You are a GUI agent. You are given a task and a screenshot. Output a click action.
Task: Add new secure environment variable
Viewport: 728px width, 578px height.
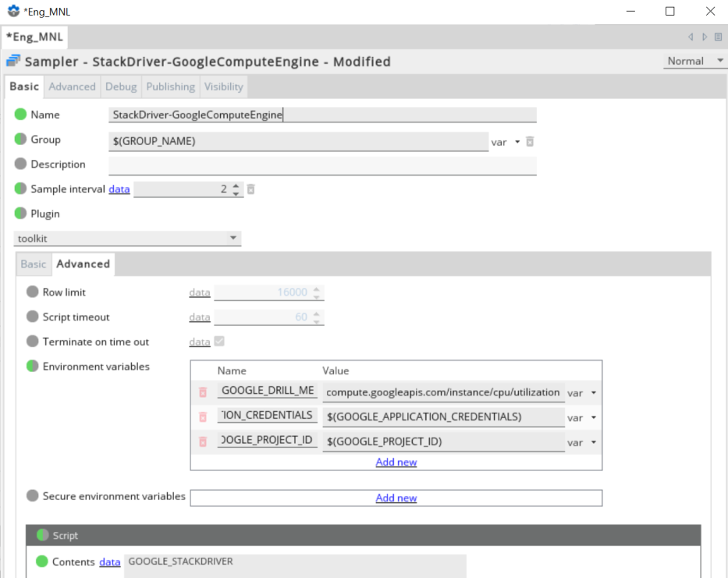[x=396, y=498]
